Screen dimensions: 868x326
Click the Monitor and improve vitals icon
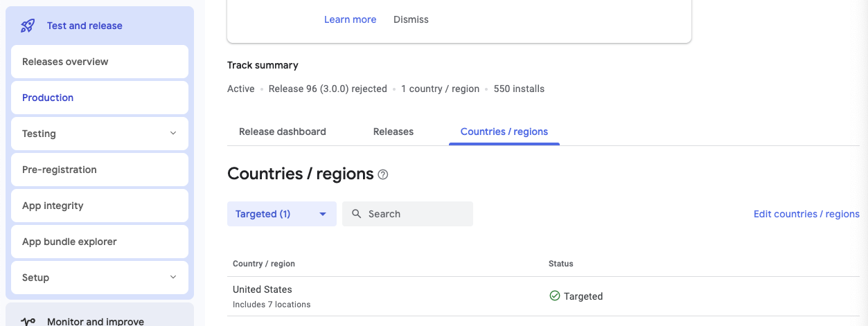[x=28, y=321]
